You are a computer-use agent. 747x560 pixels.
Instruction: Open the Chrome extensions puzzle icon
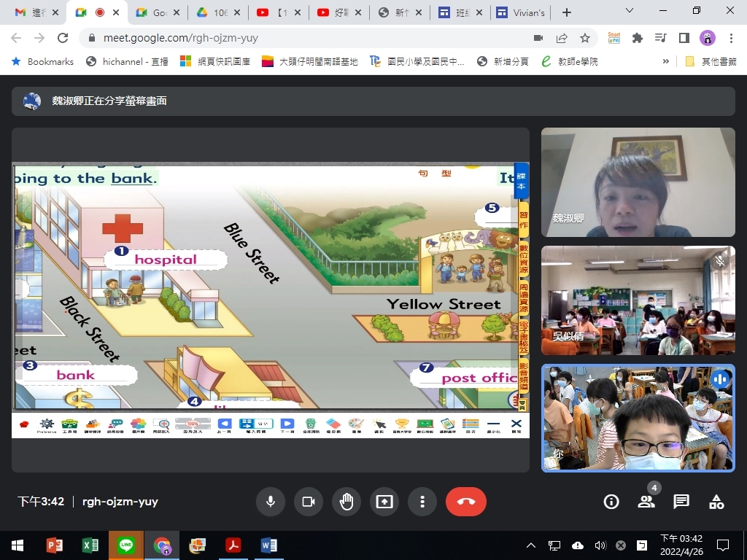638,38
